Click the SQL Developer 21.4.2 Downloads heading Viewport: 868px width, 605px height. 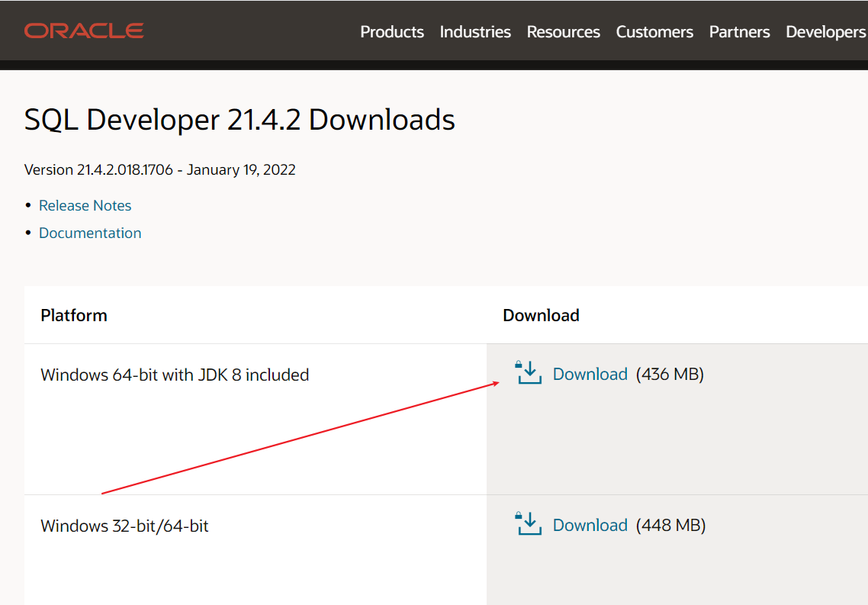pos(240,120)
